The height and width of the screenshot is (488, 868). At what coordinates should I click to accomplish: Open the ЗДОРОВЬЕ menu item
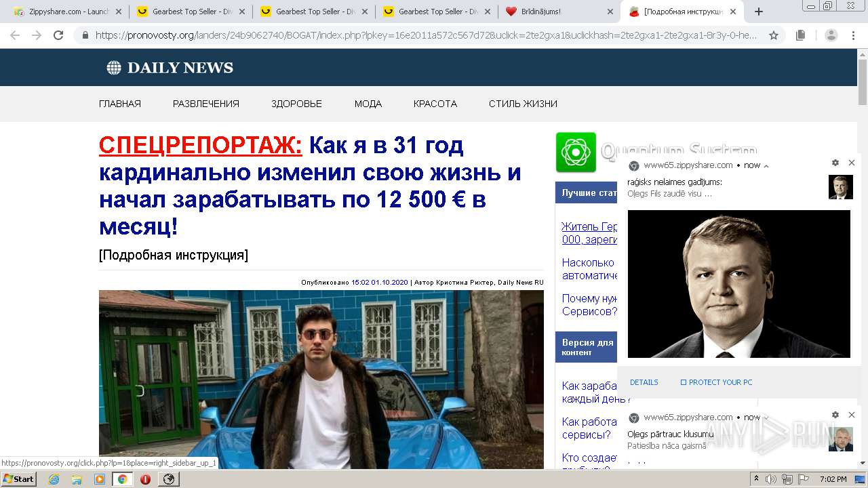296,104
